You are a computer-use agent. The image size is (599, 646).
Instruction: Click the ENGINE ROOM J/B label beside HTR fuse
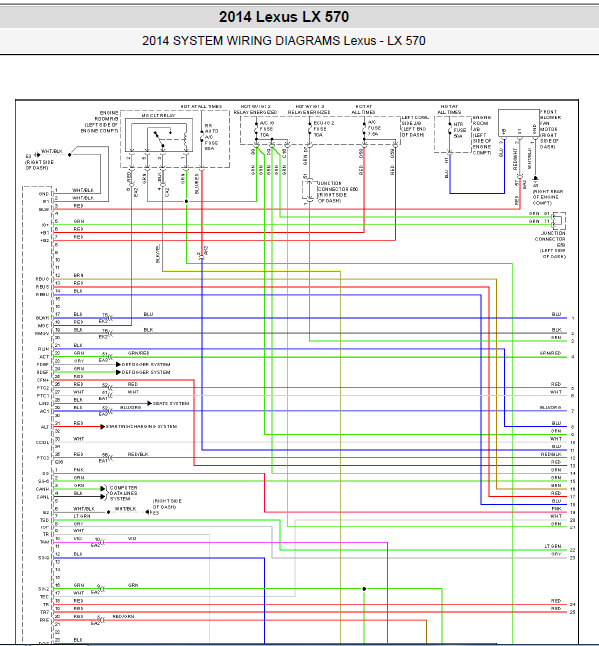tap(482, 135)
